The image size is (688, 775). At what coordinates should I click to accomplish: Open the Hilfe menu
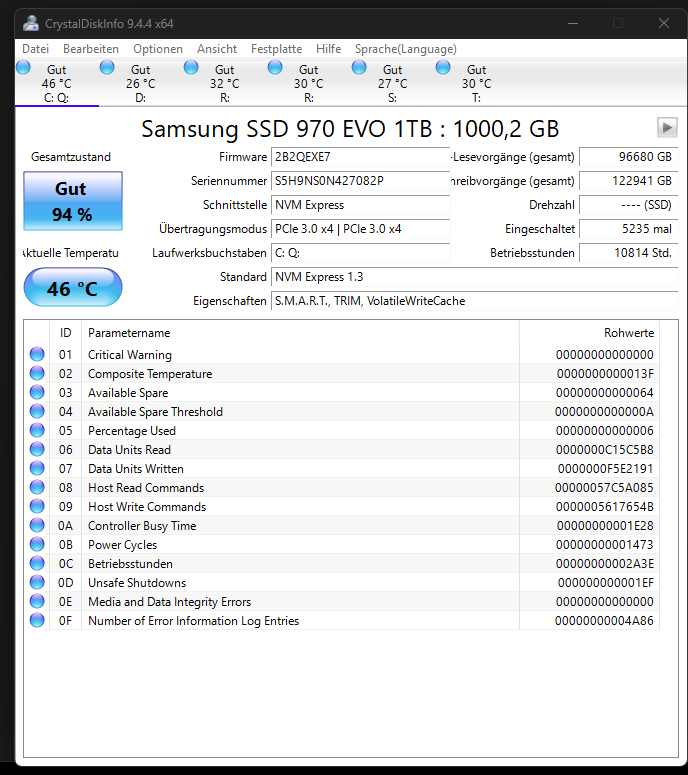coord(329,49)
